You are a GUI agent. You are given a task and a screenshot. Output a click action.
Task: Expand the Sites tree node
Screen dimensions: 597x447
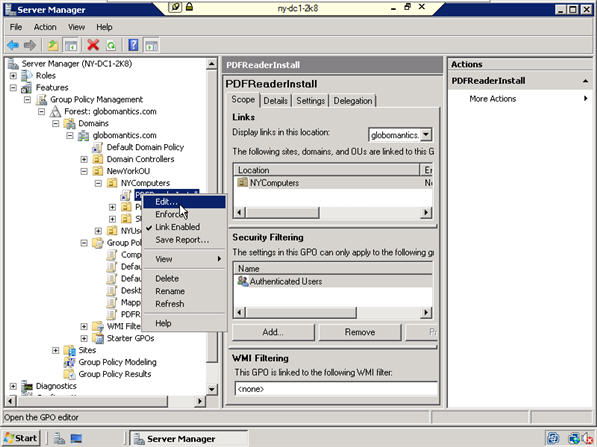(56, 350)
